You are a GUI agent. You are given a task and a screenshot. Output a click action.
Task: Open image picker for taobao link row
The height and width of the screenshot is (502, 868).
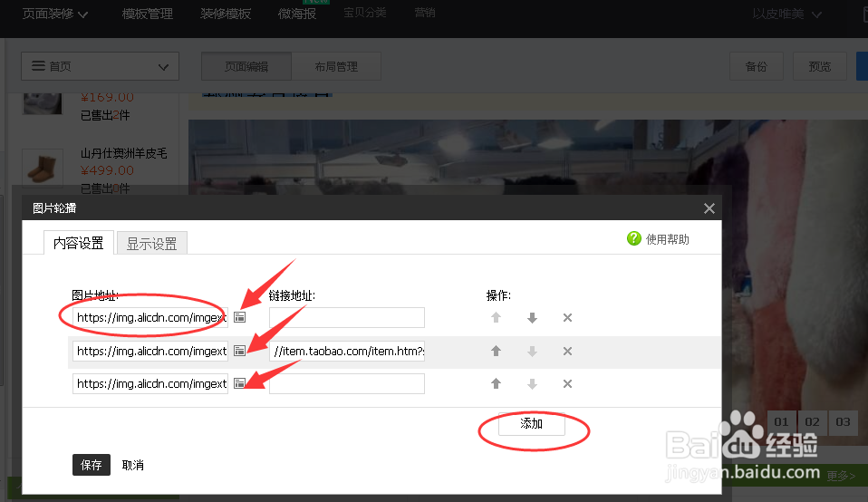point(240,351)
